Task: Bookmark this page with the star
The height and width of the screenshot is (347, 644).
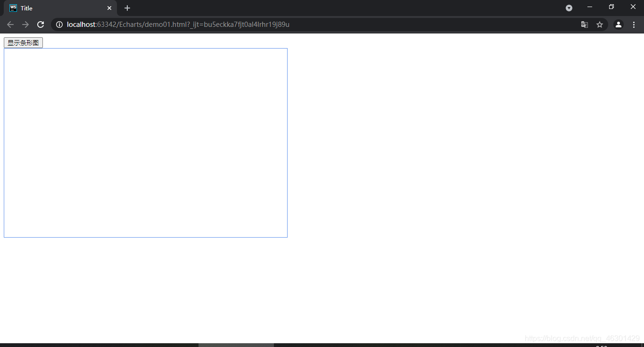Action: [600, 25]
